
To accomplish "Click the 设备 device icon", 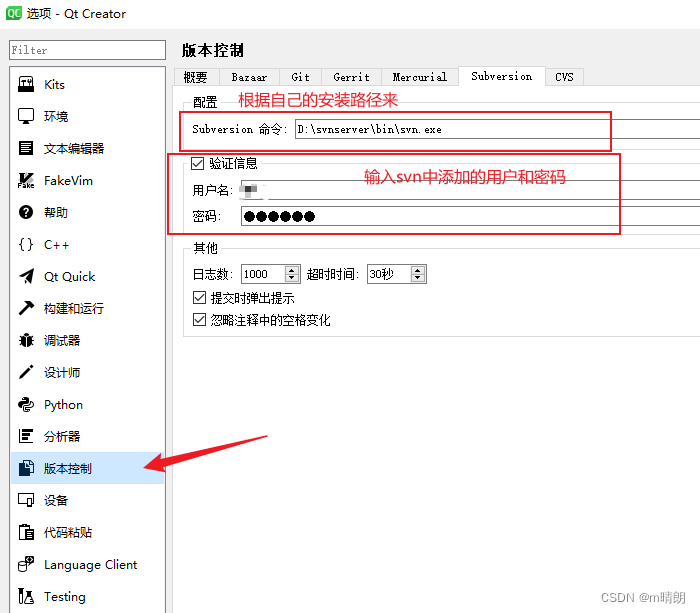I will [26, 500].
